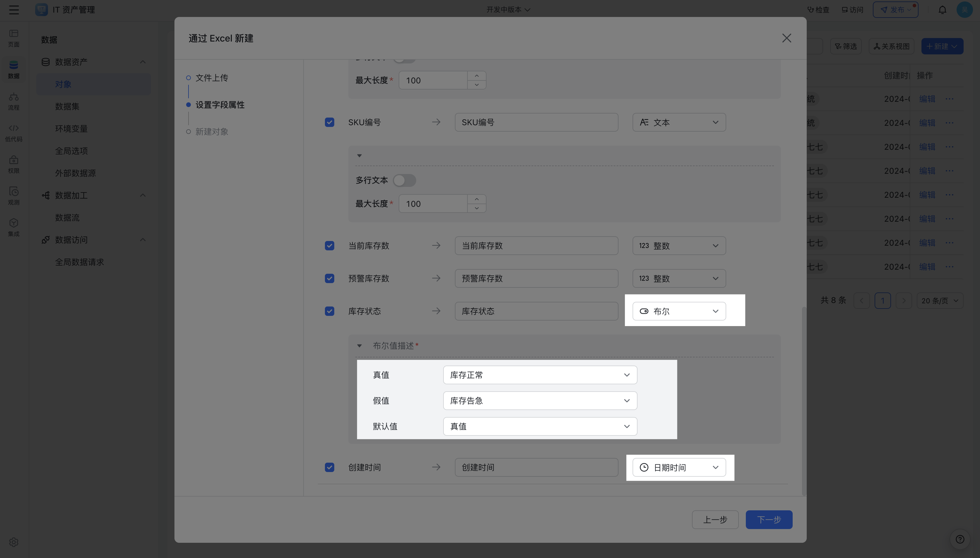Select 数据集 in data menu
Screen dimensions: 980x558
coord(94,106)
